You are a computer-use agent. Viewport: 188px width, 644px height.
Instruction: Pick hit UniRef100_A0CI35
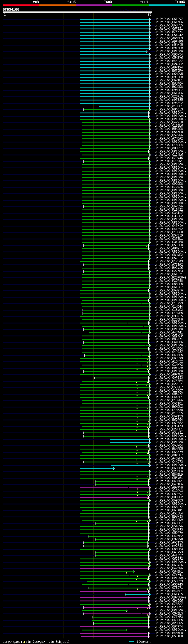[169, 543]
